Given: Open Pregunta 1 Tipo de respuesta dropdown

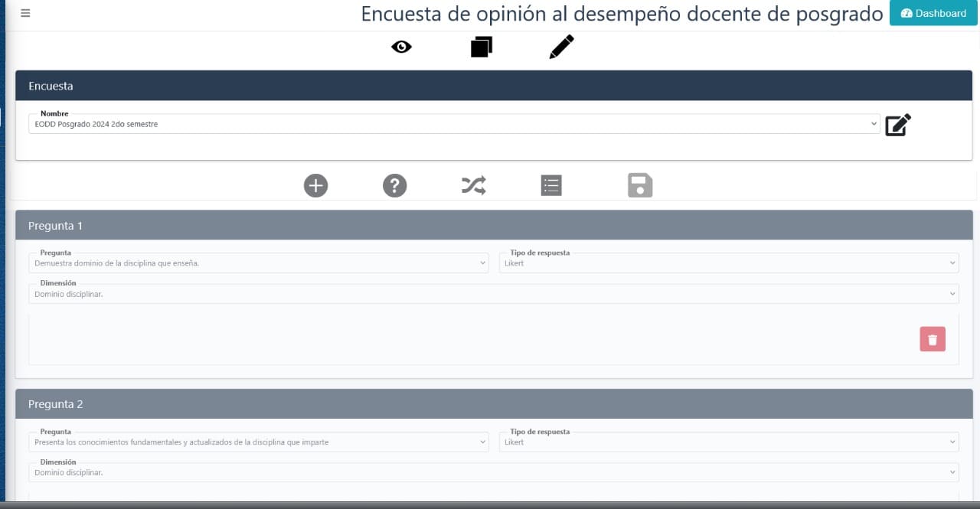Looking at the screenshot, I should pyautogui.click(x=728, y=263).
